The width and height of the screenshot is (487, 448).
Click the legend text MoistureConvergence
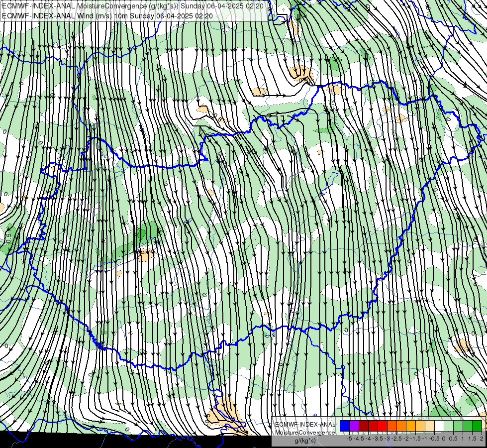(305, 433)
